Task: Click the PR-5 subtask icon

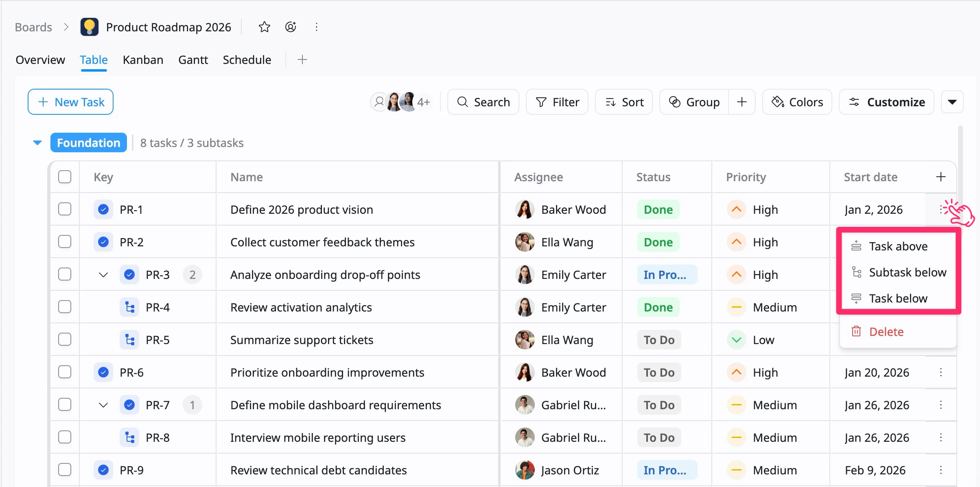Action: [129, 340]
